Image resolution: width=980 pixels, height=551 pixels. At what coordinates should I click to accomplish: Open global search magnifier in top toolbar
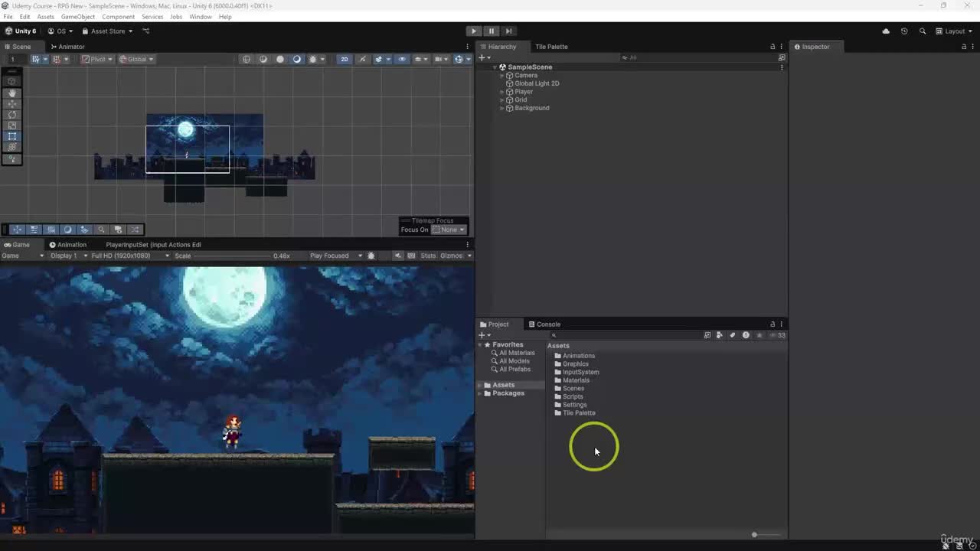(923, 31)
